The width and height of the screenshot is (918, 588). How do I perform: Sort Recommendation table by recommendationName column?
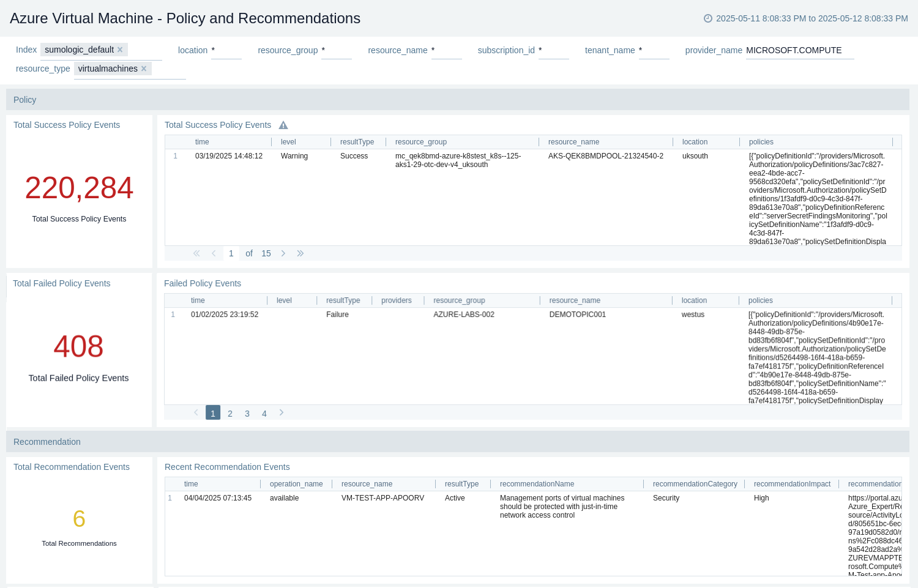point(537,484)
